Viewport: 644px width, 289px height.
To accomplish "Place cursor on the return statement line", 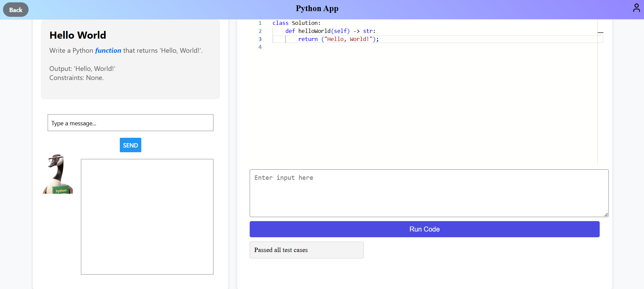I will (339, 39).
